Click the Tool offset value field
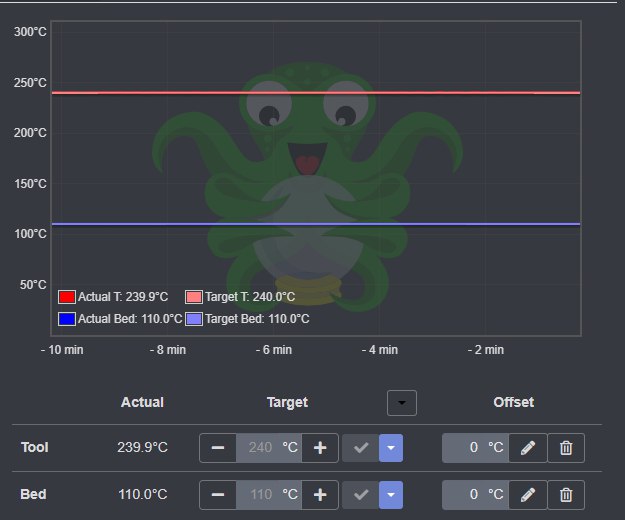The width and height of the screenshot is (625, 520). click(476, 448)
